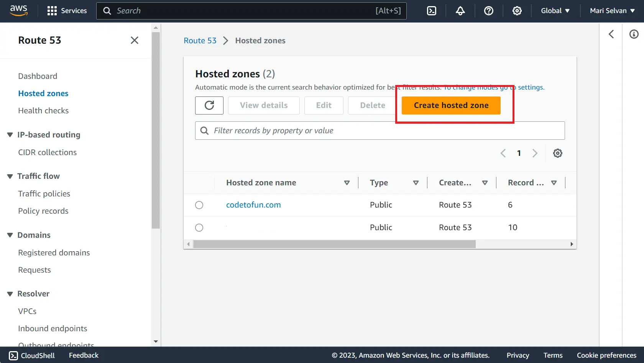Open the Services grid menu
Image resolution: width=644 pixels, height=363 pixels.
[67, 11]
